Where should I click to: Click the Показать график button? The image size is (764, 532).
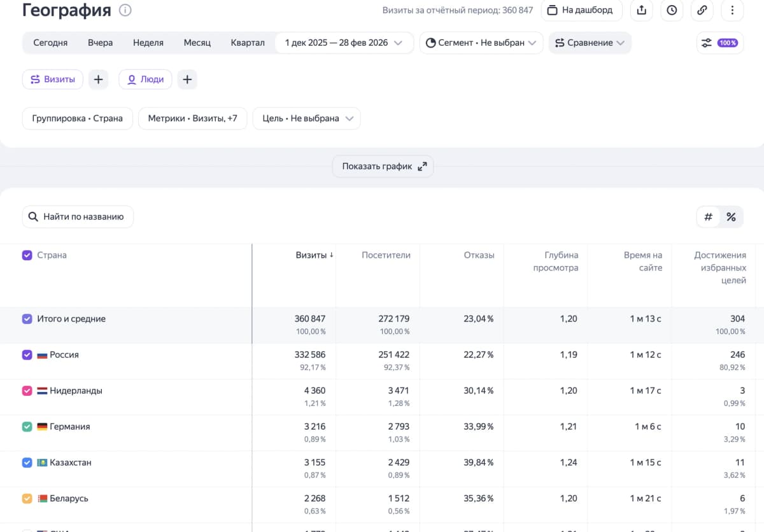pos(382,165)
